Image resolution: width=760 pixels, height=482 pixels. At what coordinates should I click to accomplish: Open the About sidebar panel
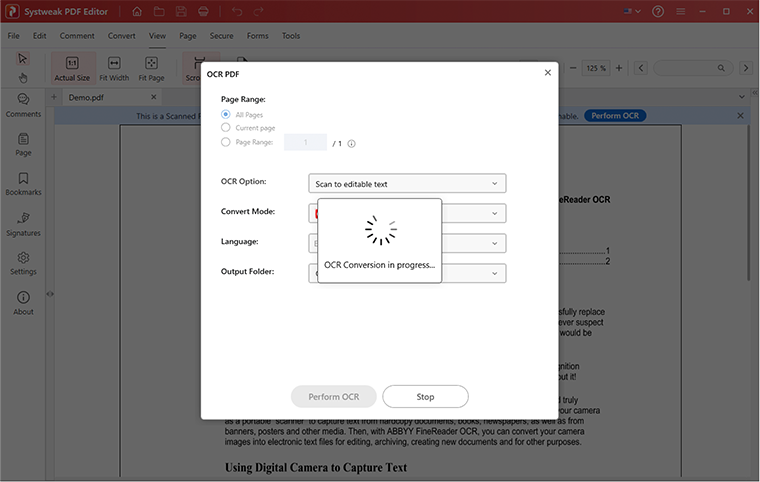[23, 304]
